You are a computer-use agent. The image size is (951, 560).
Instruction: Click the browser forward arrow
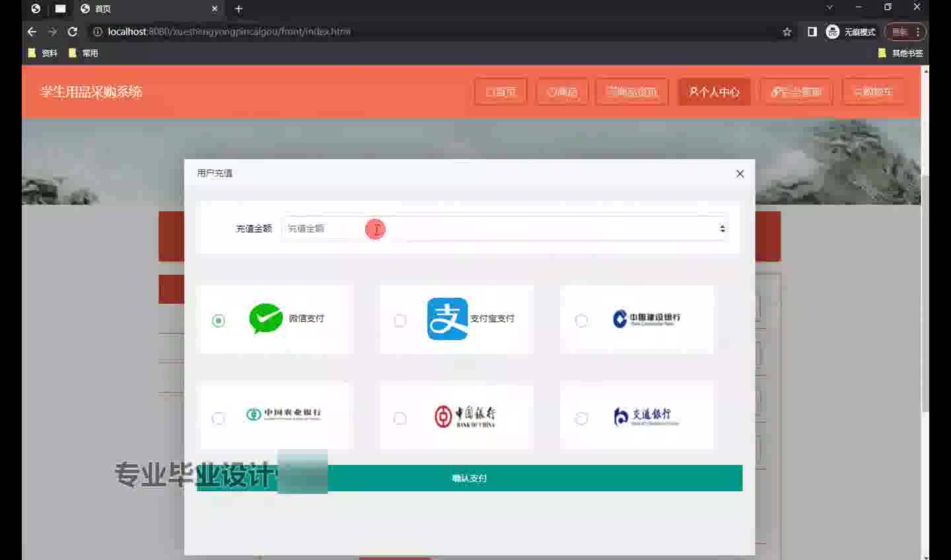[x=53, y=32]
